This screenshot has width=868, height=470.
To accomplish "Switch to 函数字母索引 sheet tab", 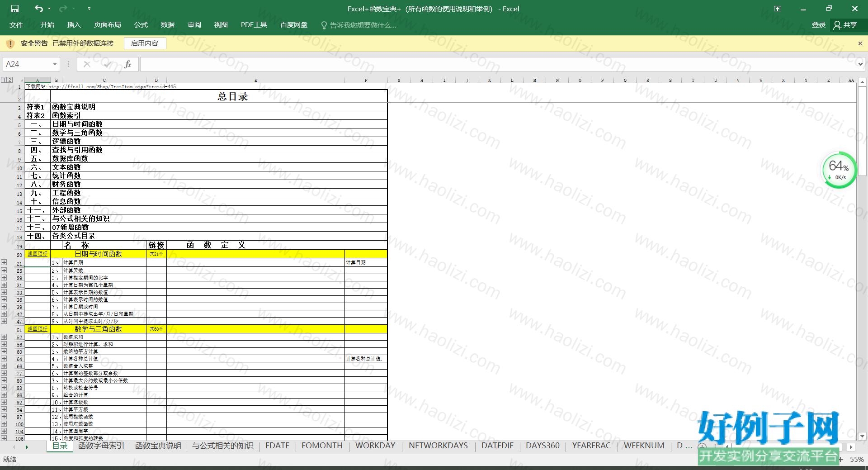I will pyautogui.click(x=101, y=446).
